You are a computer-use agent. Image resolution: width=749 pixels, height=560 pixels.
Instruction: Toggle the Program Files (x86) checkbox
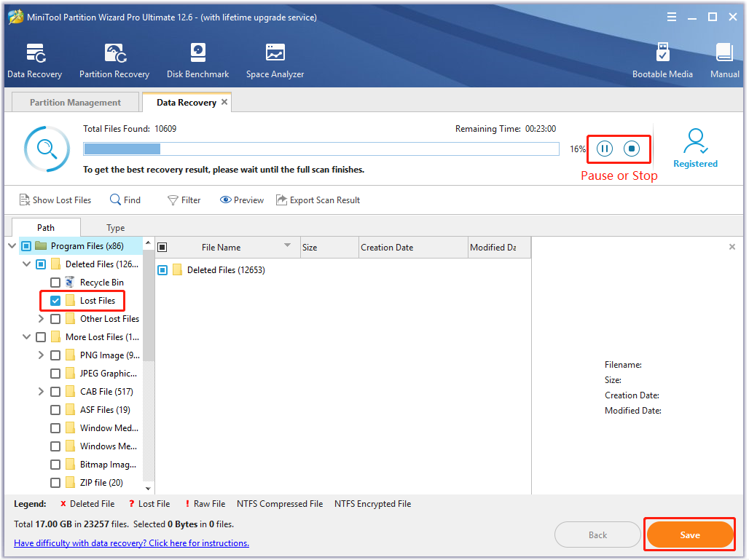tap(26, 246)
